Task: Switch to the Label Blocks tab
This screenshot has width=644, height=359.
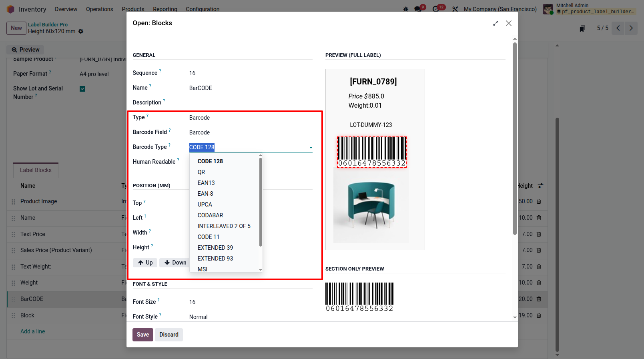Action: [36, 170]
